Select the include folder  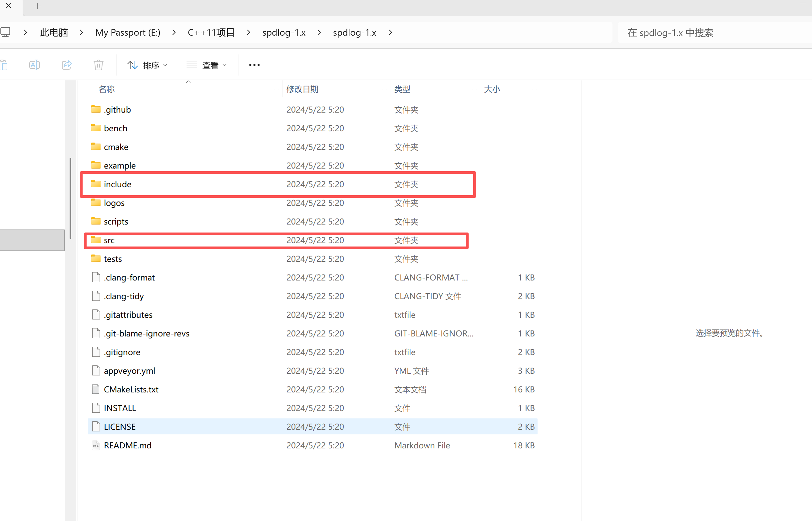pos(117,184)
